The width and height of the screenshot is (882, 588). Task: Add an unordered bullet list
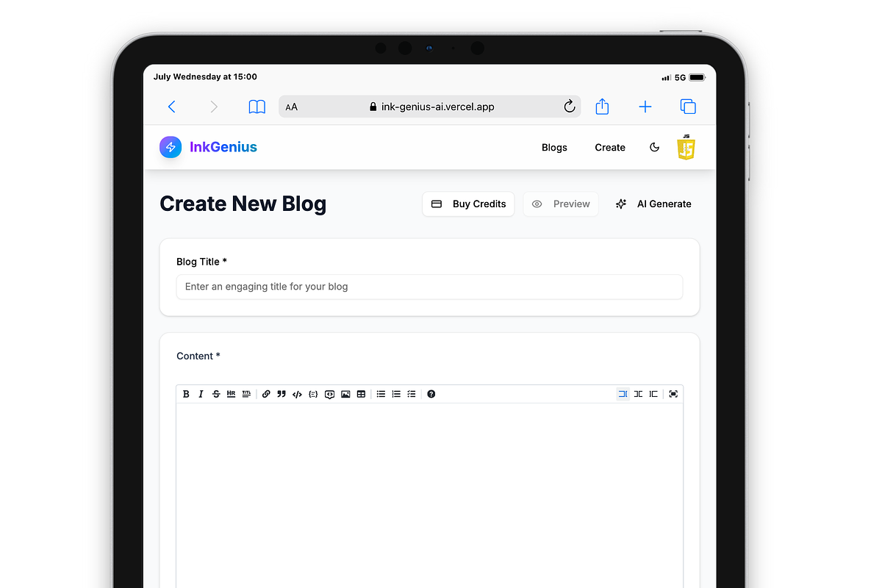pyautogui.click(x=381, y=394)
